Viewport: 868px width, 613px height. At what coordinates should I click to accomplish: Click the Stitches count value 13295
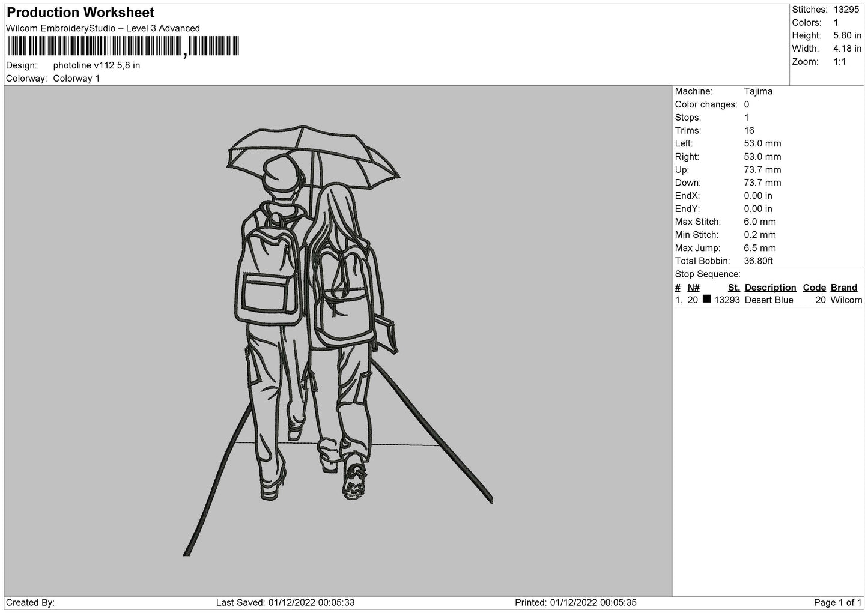tap(846, 10)
